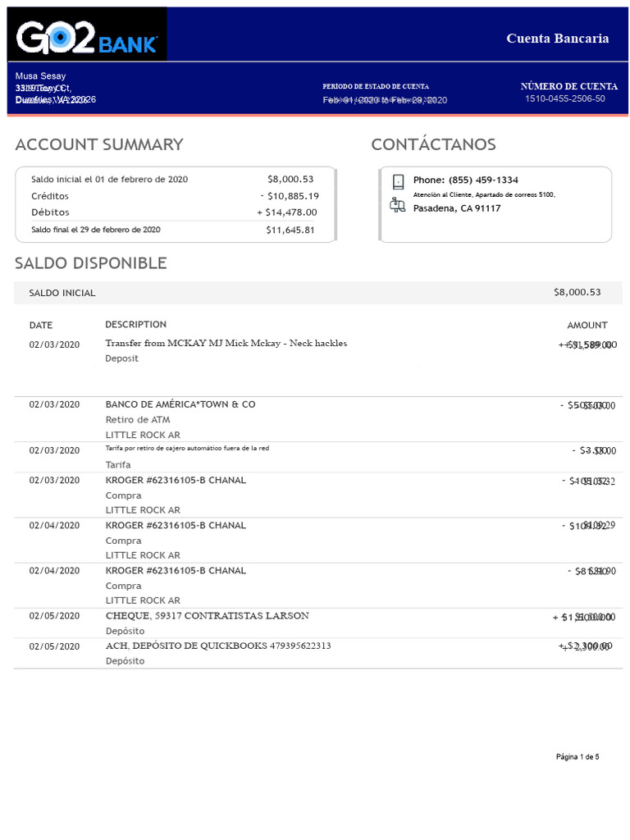Click the CONTÁCTANOS heading

pyautogui.click(x=433, y=145)
